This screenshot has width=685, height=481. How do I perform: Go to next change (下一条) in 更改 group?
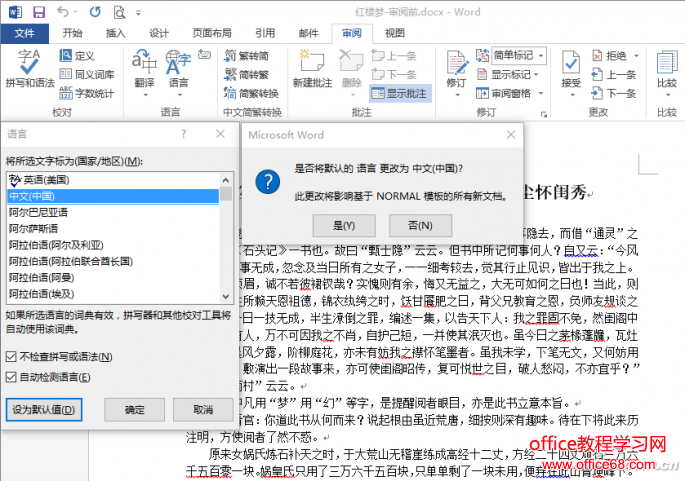tap(613, 93)
